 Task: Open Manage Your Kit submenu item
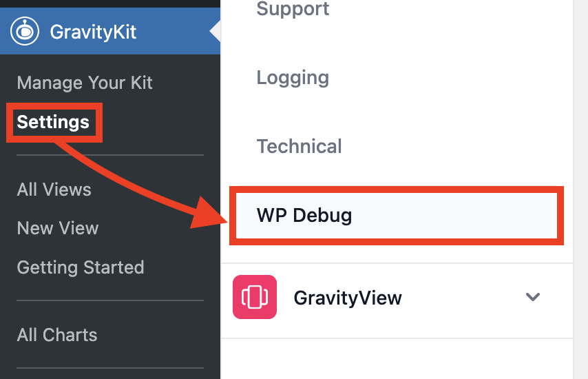tap(85, 83)
